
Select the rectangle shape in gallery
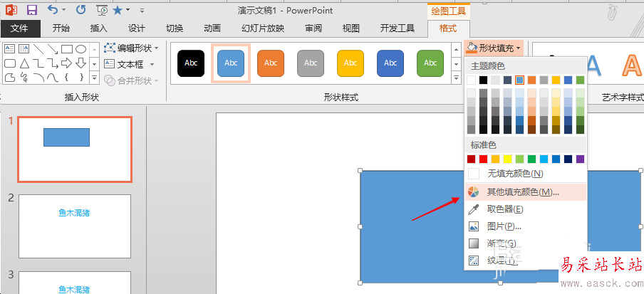coord(67,49)
